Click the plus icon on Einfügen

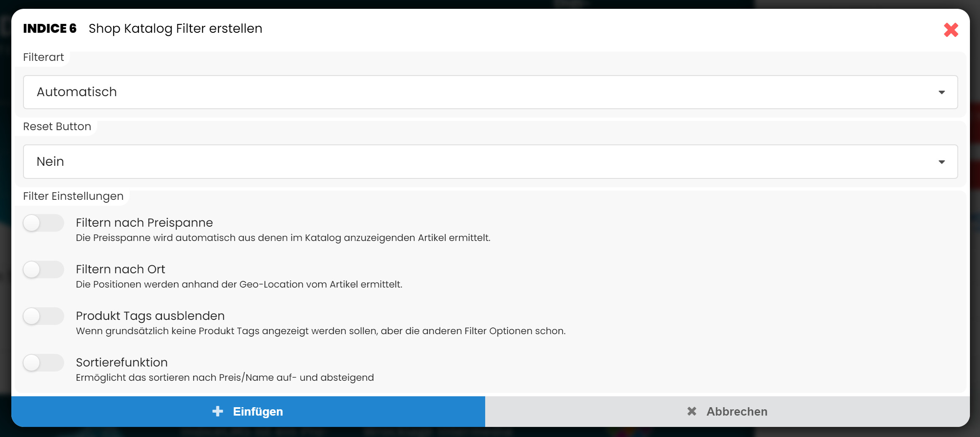click(x=218, y=411)
